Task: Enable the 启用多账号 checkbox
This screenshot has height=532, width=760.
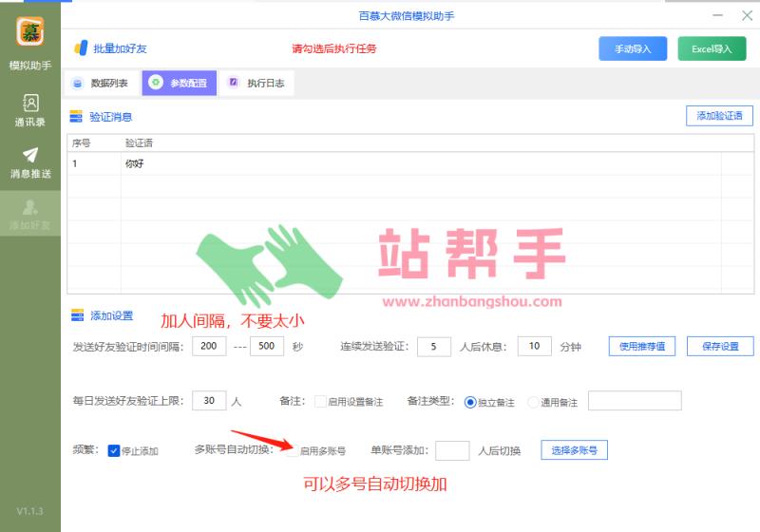Action: pos(294,450)
